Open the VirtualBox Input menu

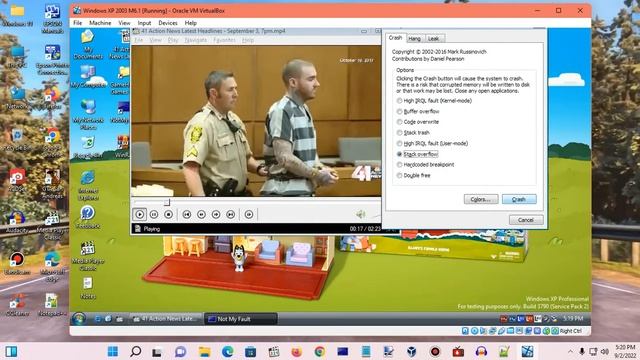144,23
